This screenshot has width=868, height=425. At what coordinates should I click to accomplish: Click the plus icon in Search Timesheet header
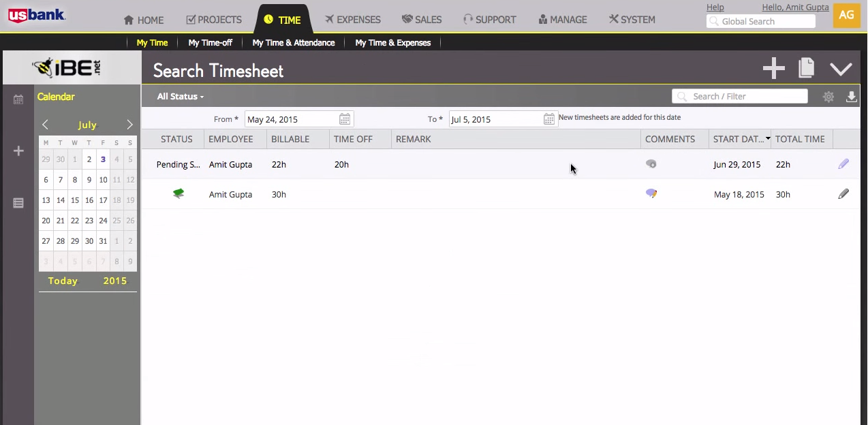pyautogui.click(x=773, y=68)
